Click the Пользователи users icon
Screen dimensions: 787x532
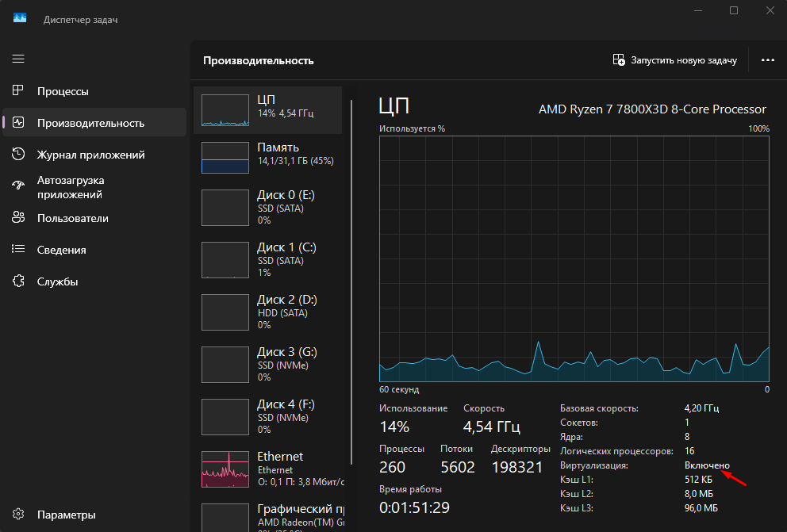[x=18, y=218]
